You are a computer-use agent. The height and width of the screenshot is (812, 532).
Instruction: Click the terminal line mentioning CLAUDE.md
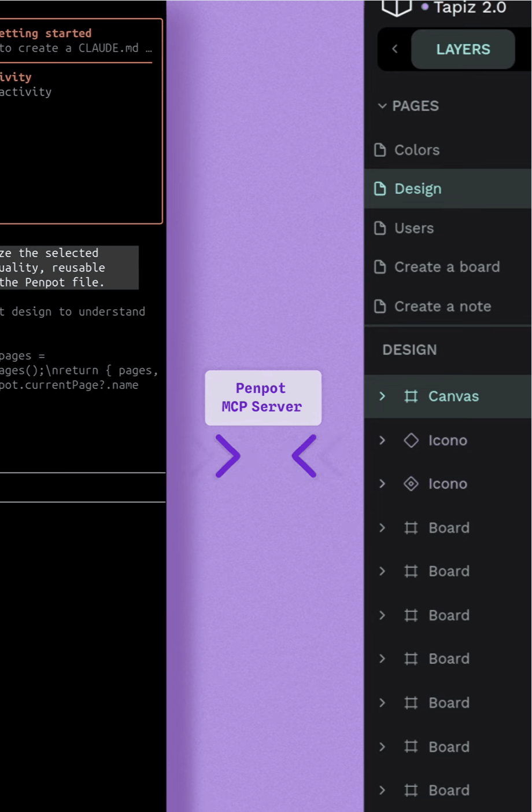[x=76, y=48]
